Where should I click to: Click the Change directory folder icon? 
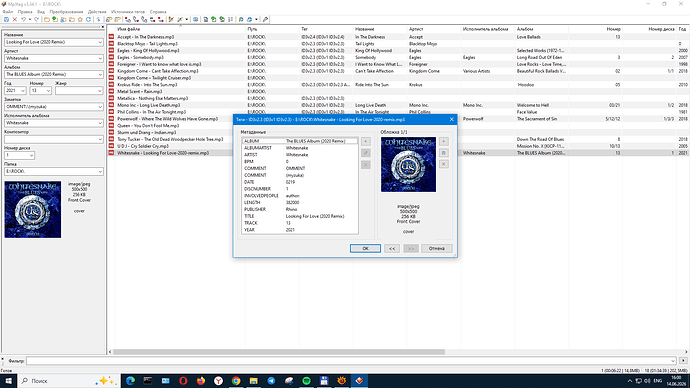[46, 19]
